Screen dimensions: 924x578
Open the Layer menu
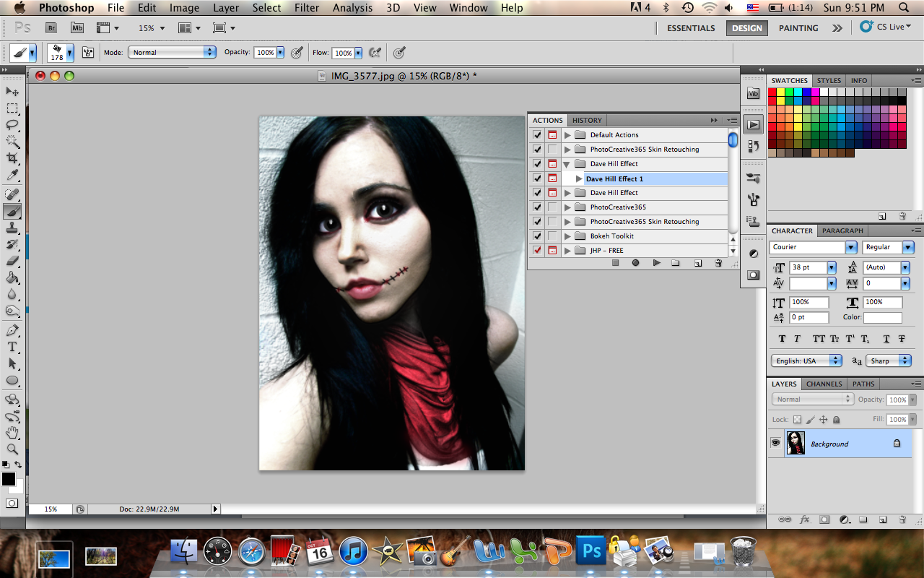[226, 8]
